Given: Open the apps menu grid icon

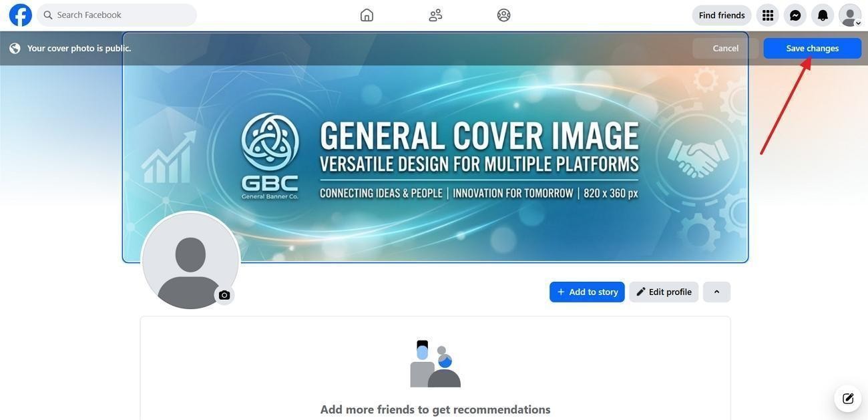Looking at the screenshot, I should (768, 15).
